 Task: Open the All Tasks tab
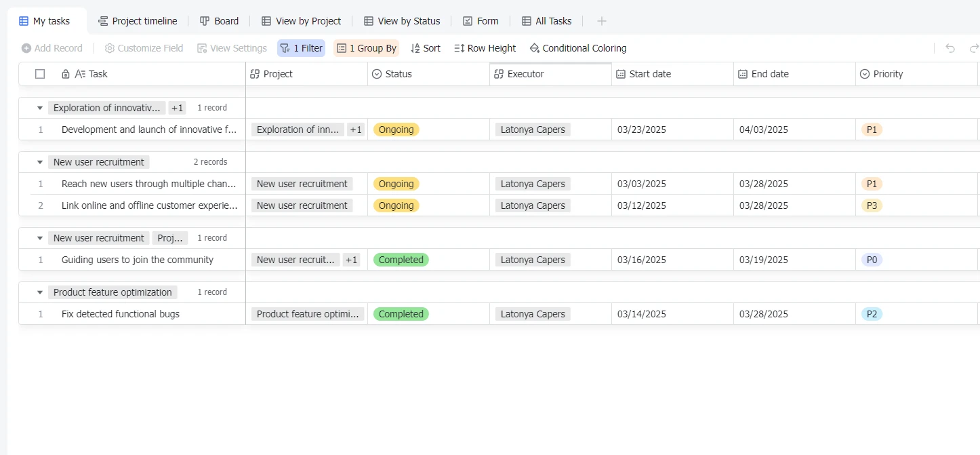546,21
